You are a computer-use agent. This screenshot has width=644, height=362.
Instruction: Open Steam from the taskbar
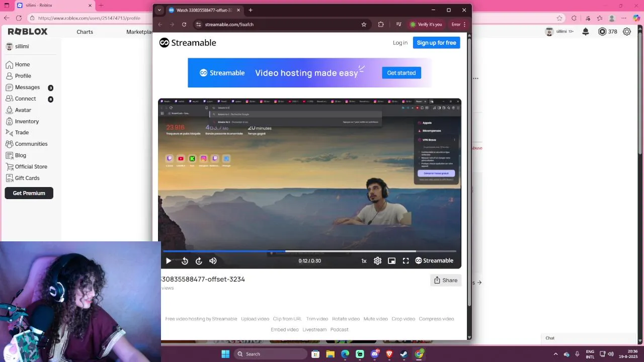(x=404, y=354)
